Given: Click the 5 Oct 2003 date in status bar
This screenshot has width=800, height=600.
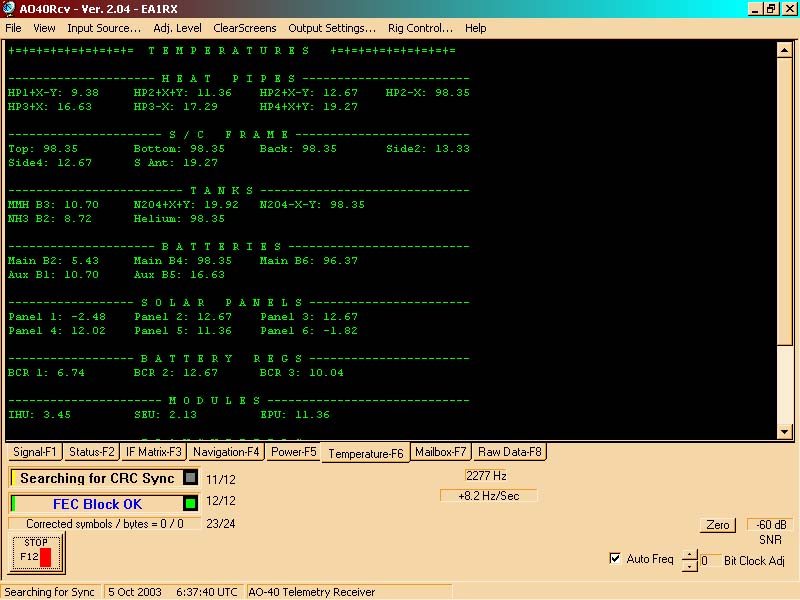Looking at the screenshot, I should pyautogui.click(x=135, y=592).
